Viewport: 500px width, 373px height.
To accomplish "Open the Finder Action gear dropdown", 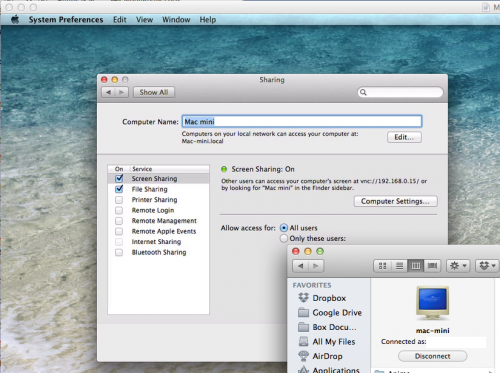I will pyautogui.click(x=458, y=266).
